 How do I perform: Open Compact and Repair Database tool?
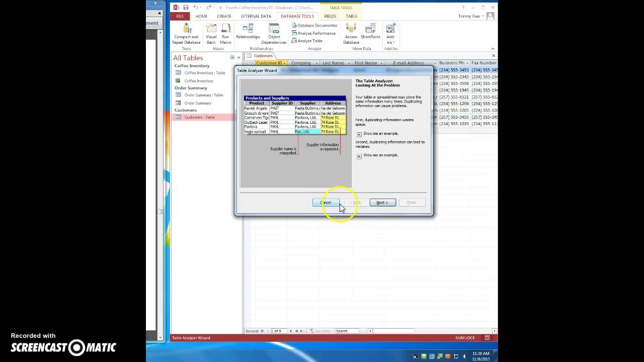pos(186,34)
